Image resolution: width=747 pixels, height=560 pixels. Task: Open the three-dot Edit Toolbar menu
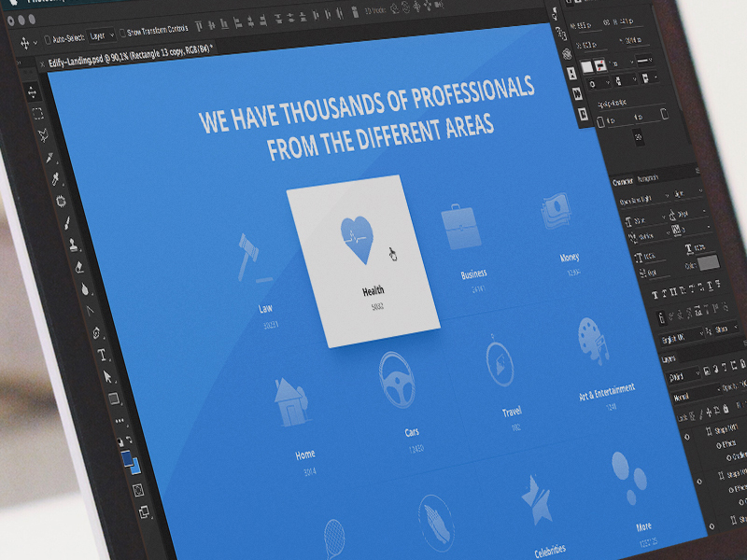(x=120, y=421)
